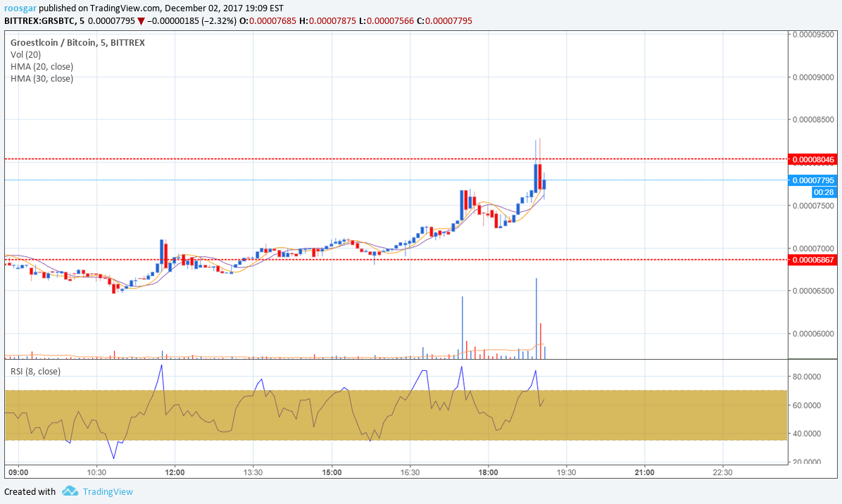842x504 pixels.
Task: Click the current price label 0.00007795
Action: click(x=813, y=180)
